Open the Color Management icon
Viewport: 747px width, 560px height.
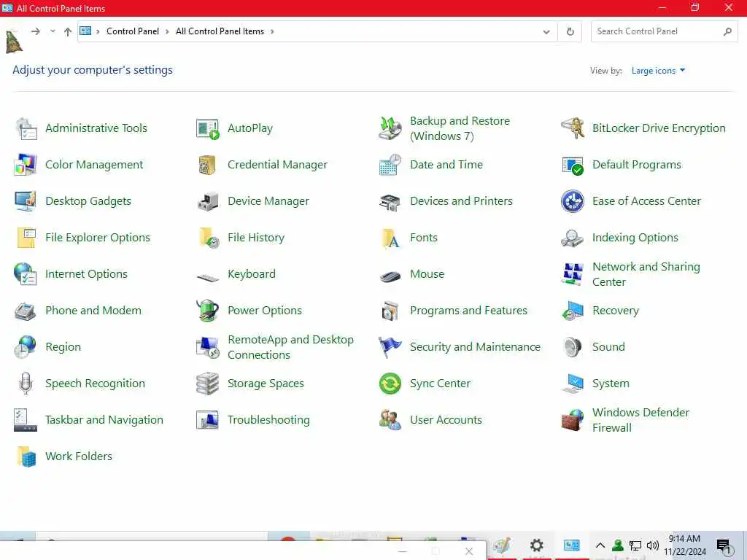pos(26,165)
